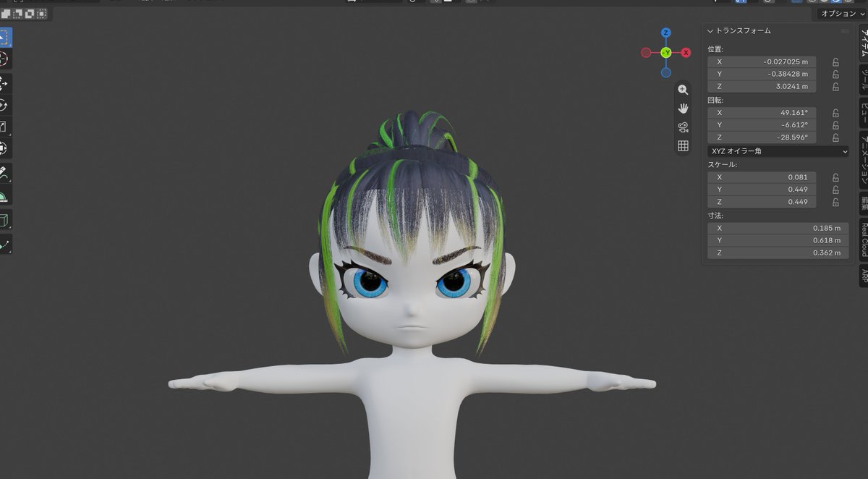This screenshot has width=868, height=479.
Task: Lock rotation Y value
Action: (835, 125)
